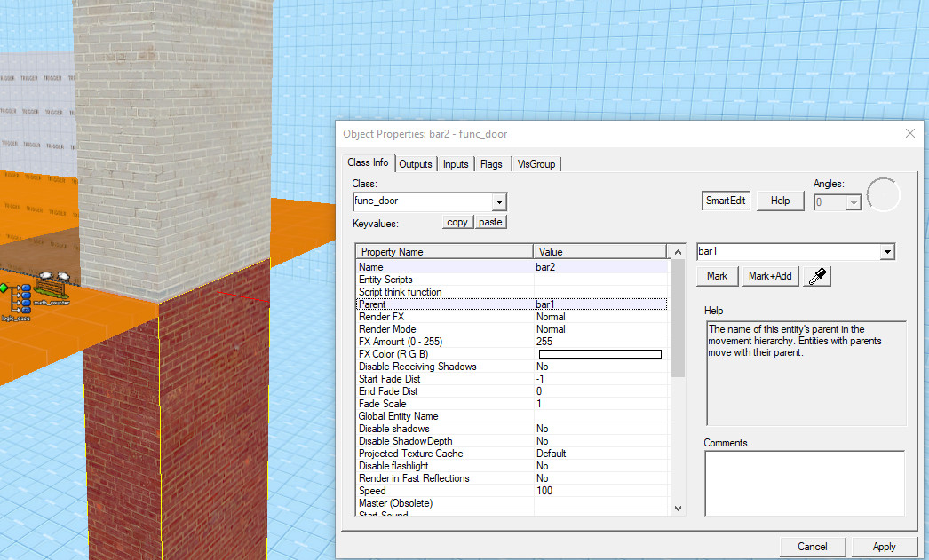Switch to the Flags tab
Image resolution: width=929 pixels, height=560 pixels.
491,163
